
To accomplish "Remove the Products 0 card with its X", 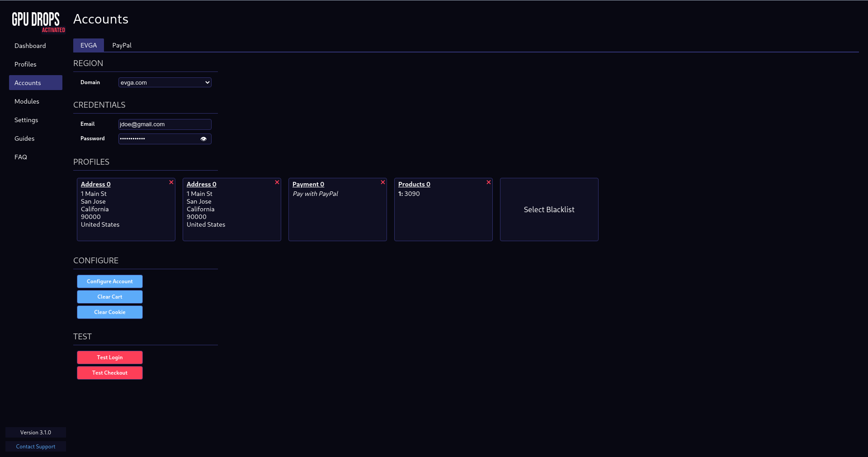I will point(489,182).
